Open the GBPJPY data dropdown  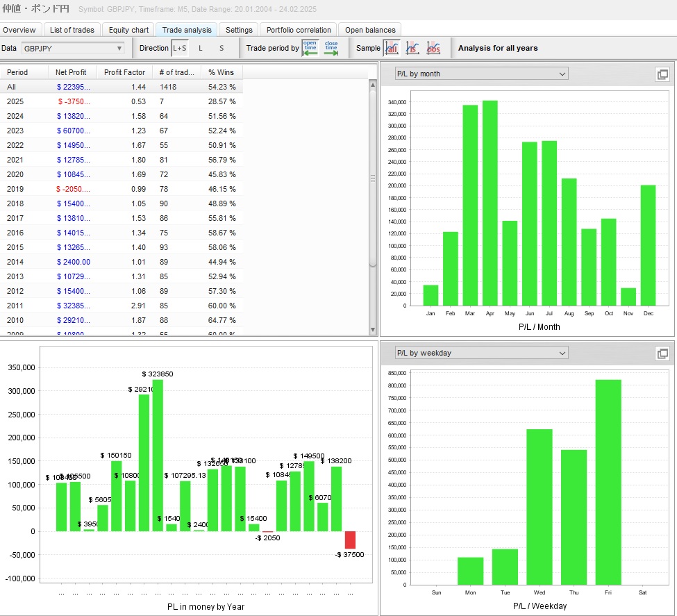point(72,49)
